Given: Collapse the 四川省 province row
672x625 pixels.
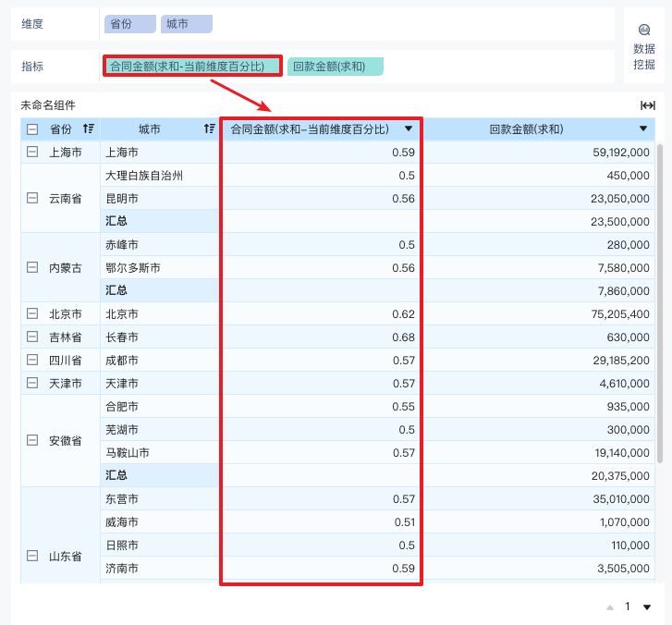Looking at the screenshot, I should click(x=32, y=360).
